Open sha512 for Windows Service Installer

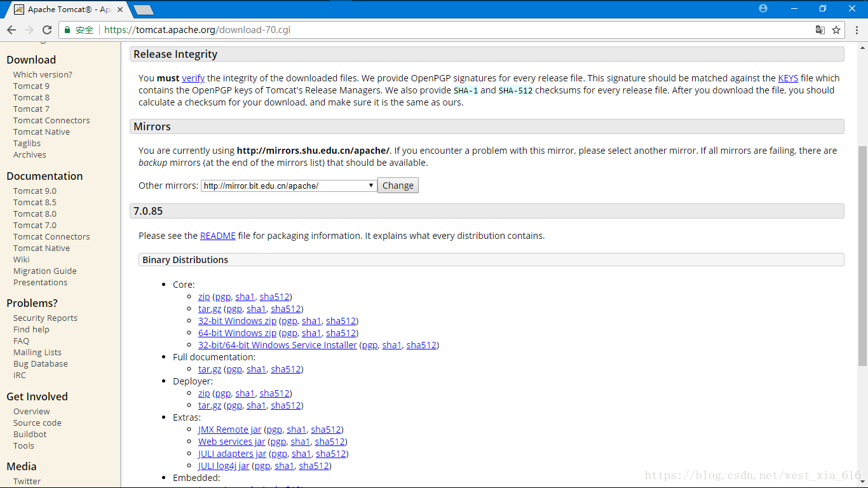pyautogui.click(x=421, y=345)
